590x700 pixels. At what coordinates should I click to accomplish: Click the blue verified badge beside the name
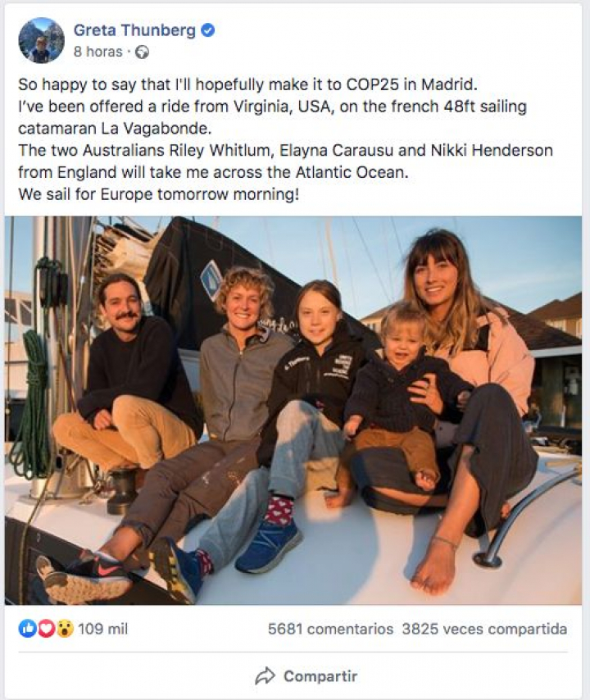pyautogui.click(x=208, y=31)
